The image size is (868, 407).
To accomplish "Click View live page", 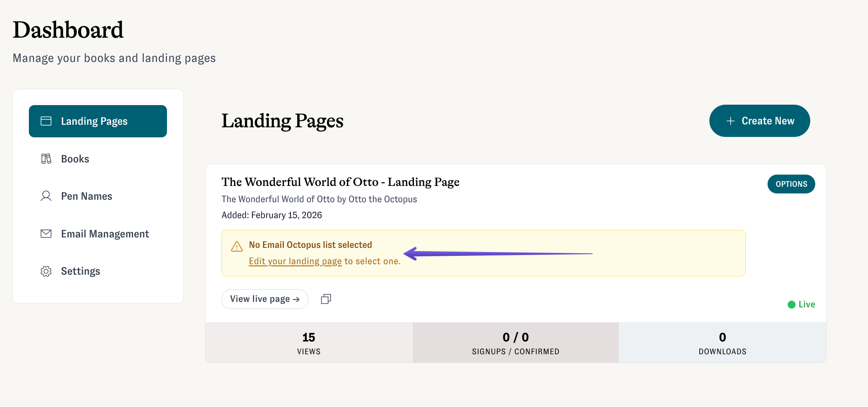I will (x=265, y=299).
